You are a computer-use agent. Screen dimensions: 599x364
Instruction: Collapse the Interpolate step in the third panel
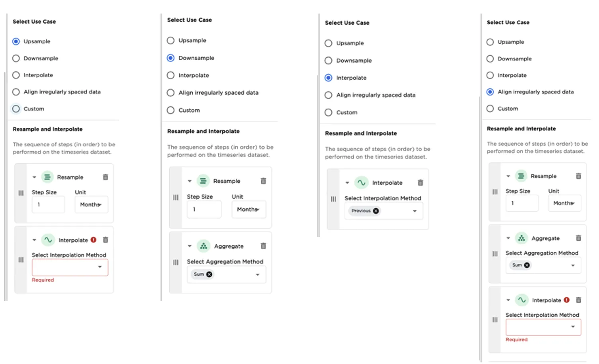(x=347, y=183)
